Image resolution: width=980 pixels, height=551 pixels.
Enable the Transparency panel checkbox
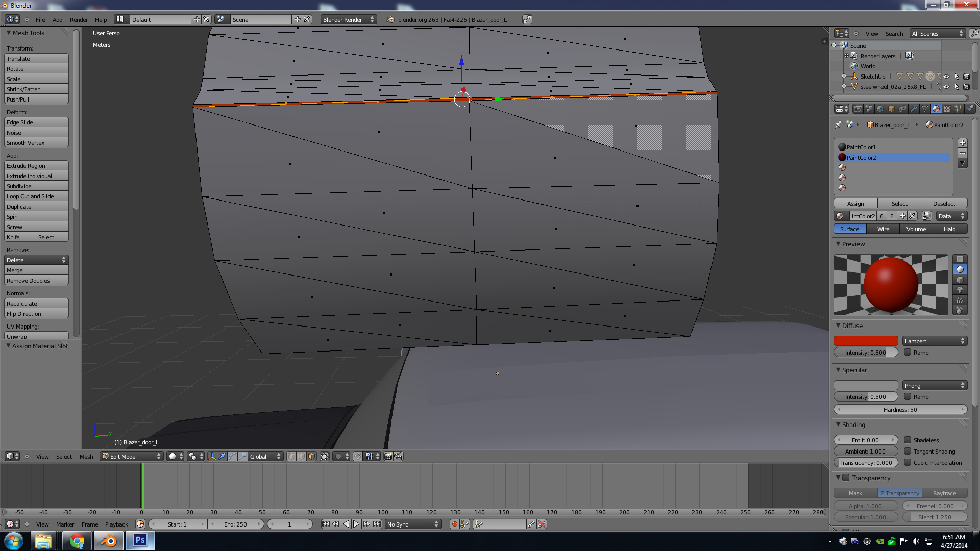tap(846, 478)
